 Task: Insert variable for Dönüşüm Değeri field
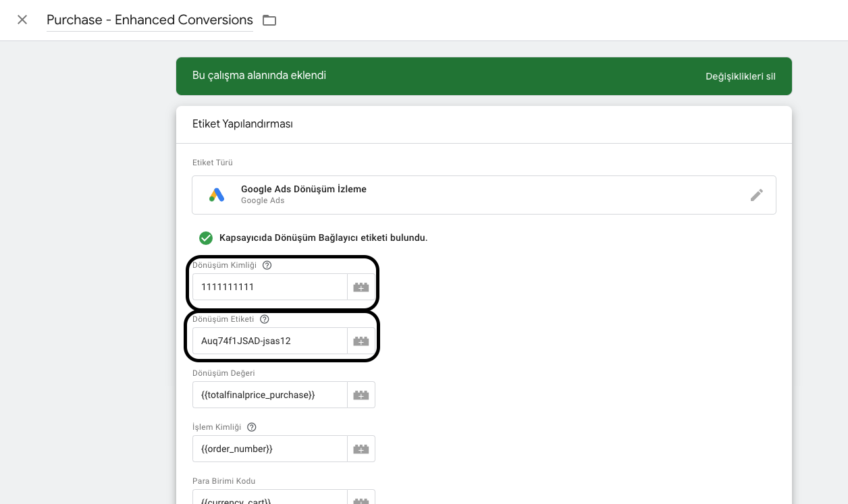[x=361, y=395]
